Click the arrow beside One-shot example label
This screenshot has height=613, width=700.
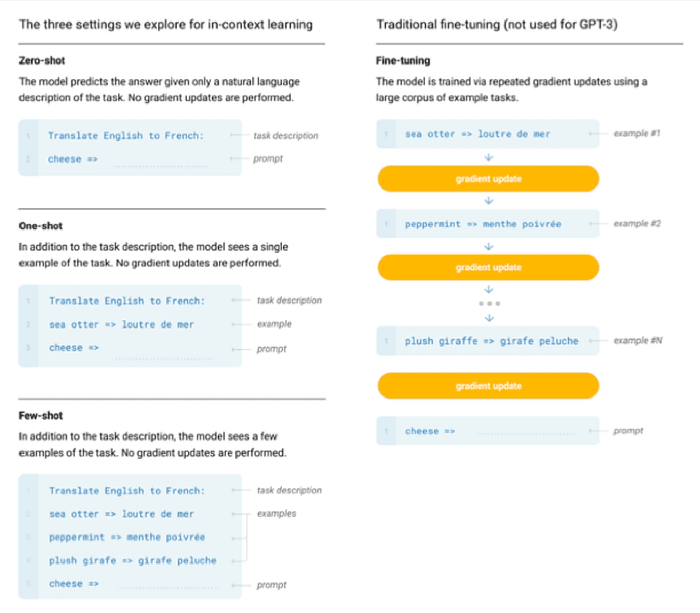point(241,324)
